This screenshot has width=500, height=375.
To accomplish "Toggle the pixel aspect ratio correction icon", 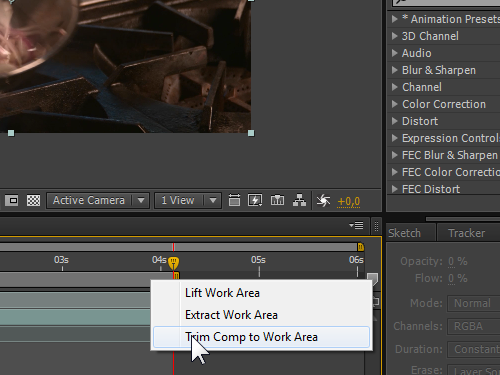I will [x=234, y=200].
